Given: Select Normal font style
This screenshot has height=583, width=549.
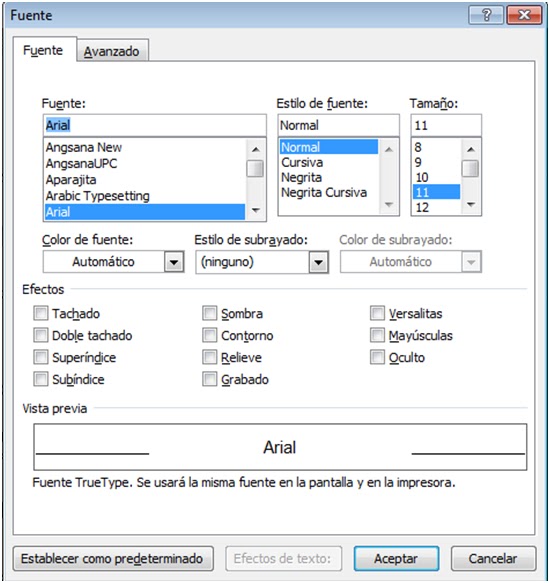Looking at the screenshot, I should (329, 147).
